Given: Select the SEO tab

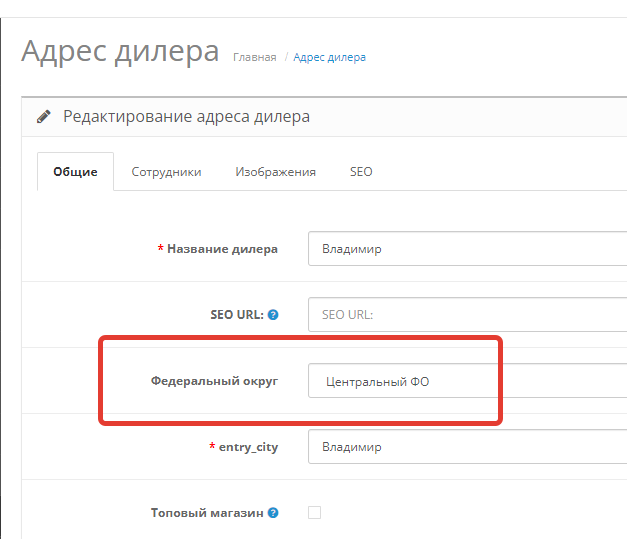Looking at the screenshot, I should point(361,172).
